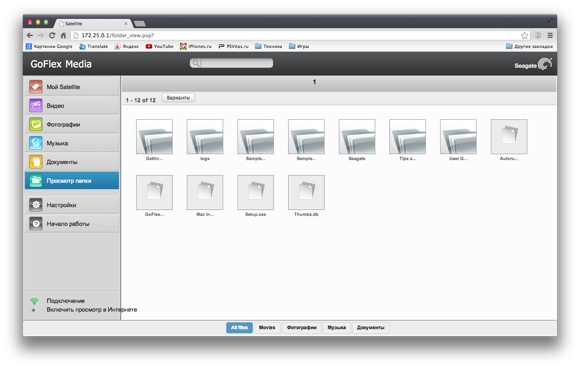Select the Satellite browser tab
The width and height of the screenshot is (580, 368).
pos(93,23)
